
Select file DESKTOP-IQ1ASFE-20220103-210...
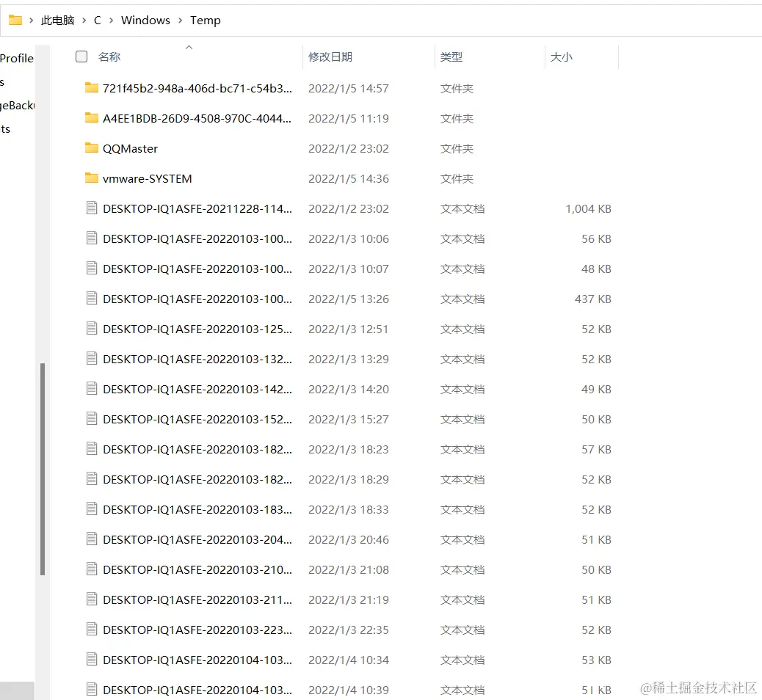point(197,570)
